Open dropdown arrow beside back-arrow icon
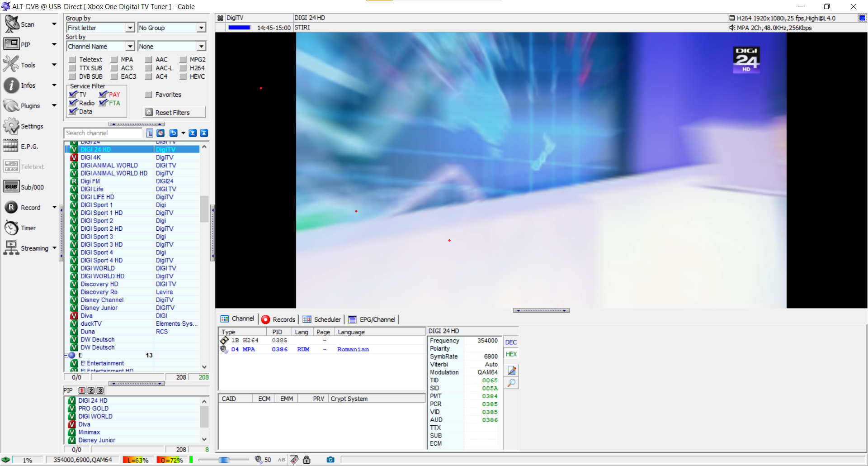This screenshot has width=868, height=466. (x=183, y=133)
